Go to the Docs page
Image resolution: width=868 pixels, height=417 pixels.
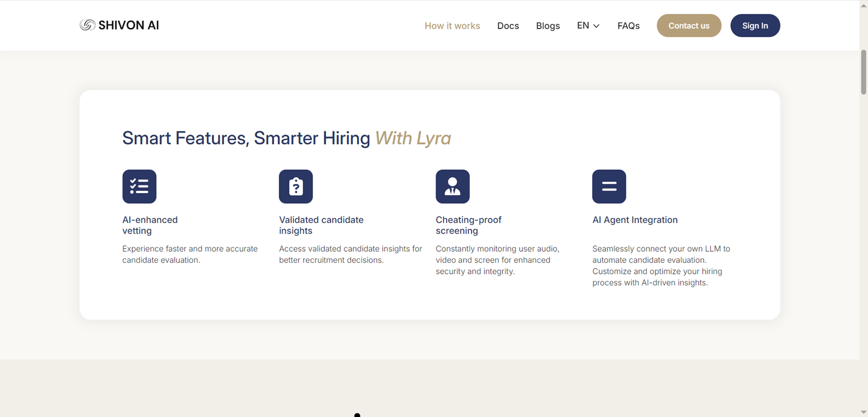(508, 26)
